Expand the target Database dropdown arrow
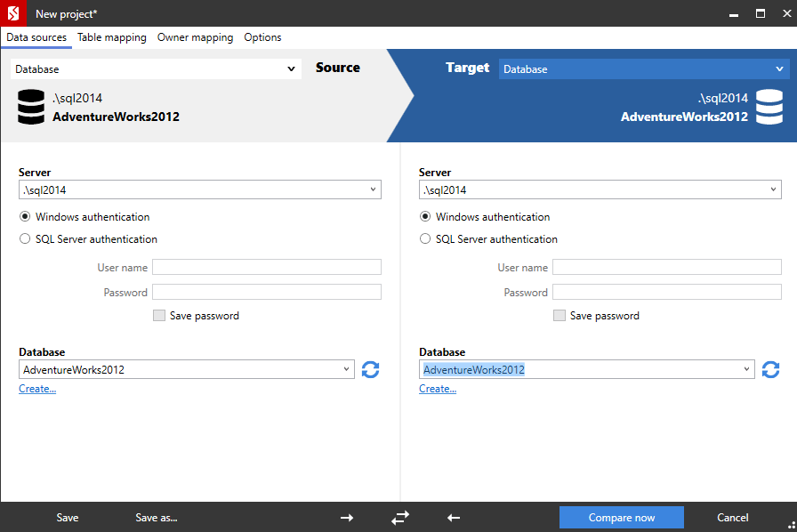 pyautogui.click(x=746, y=369)
